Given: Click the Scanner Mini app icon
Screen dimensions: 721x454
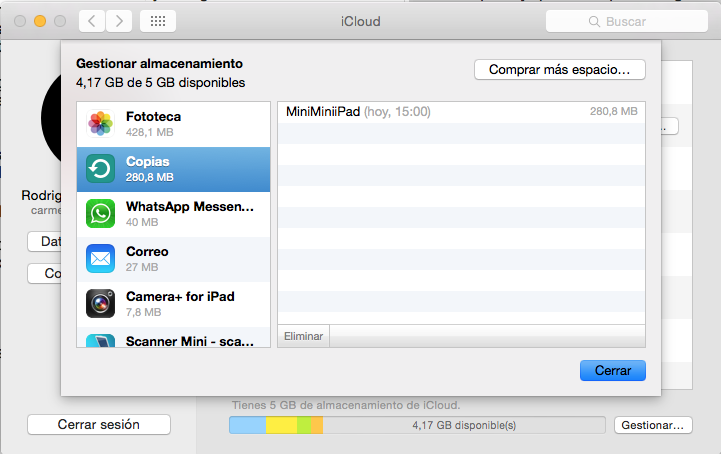Looking at the screenshot, I should tap(100, 341).
